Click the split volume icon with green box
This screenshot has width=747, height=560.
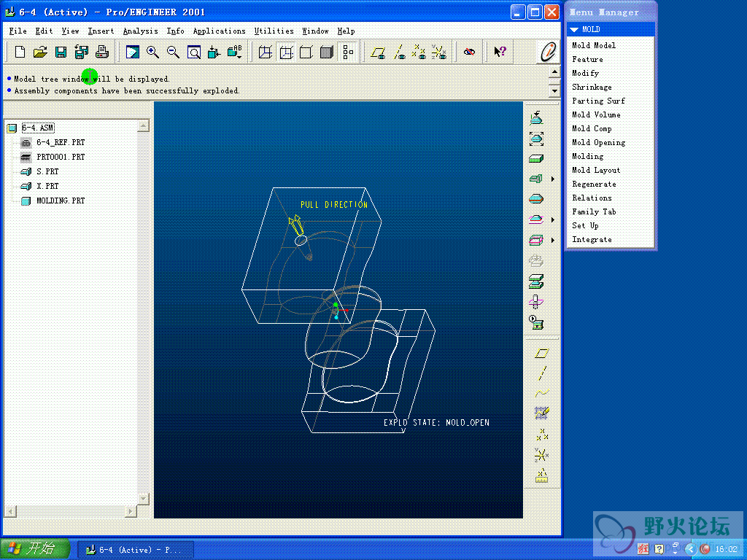click(536, 240)
